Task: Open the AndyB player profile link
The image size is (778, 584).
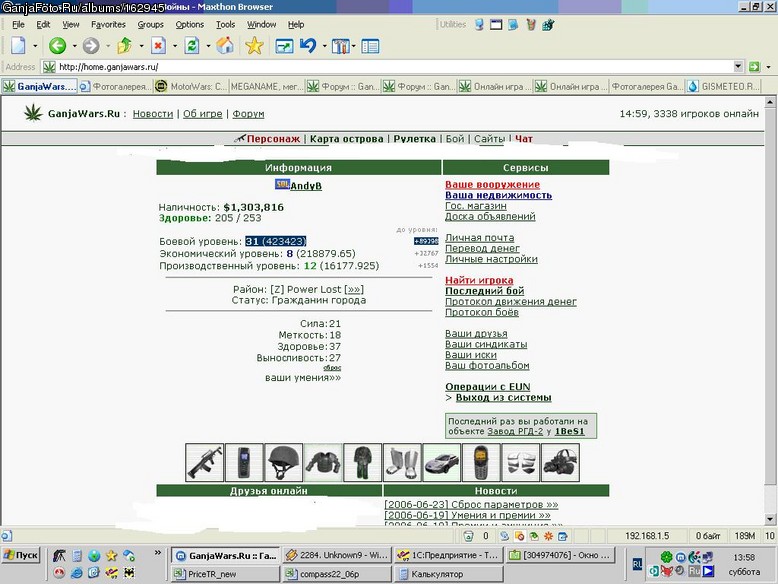Action: pos(306,186)
